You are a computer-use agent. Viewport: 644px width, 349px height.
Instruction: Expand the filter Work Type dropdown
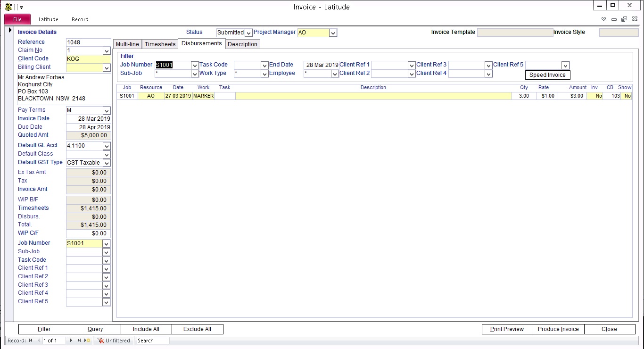coord(264,74)
